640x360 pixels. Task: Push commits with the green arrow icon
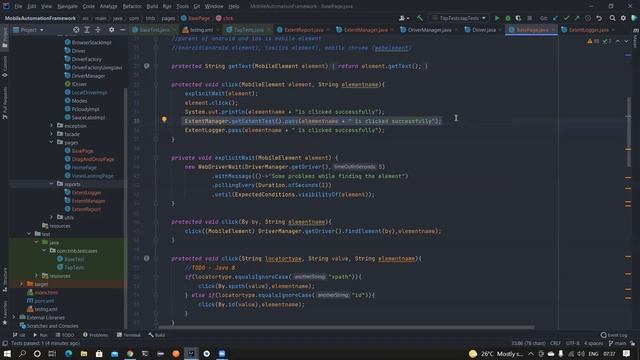click(577, 18)
